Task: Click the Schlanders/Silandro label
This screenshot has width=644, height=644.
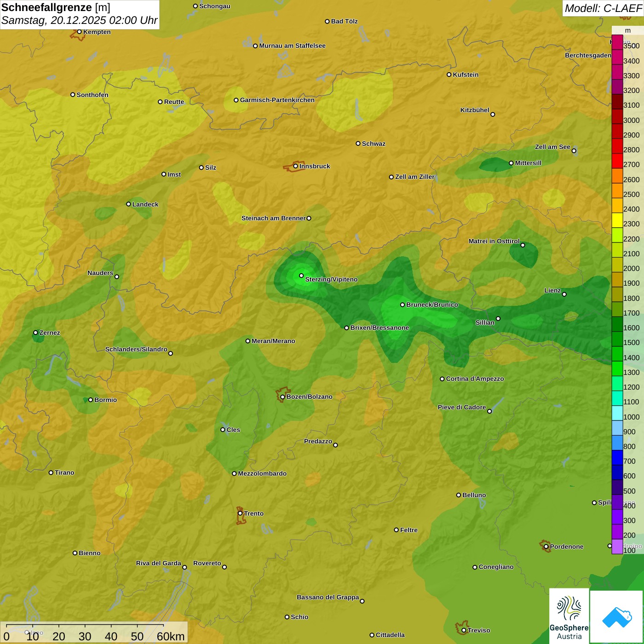Action: (136, 349)
